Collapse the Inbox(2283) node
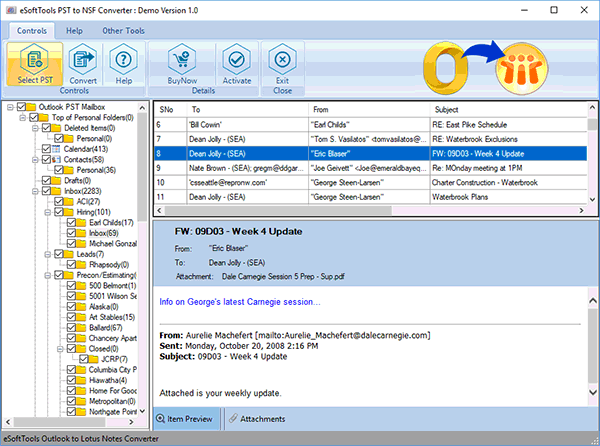Image resolution: width=600 pixels, height=446 pixels. 35,191
